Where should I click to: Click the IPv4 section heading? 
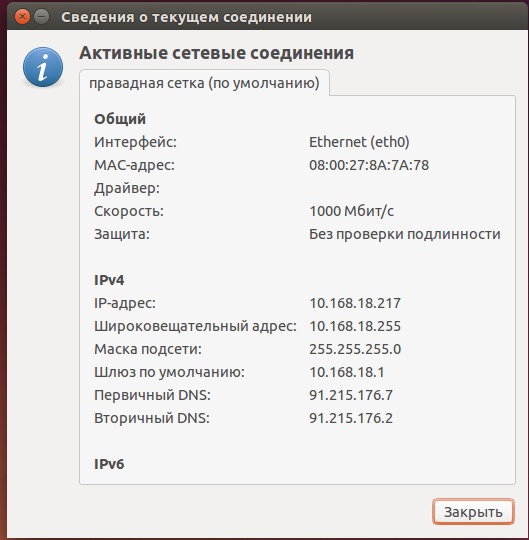(x=109, y=280)
